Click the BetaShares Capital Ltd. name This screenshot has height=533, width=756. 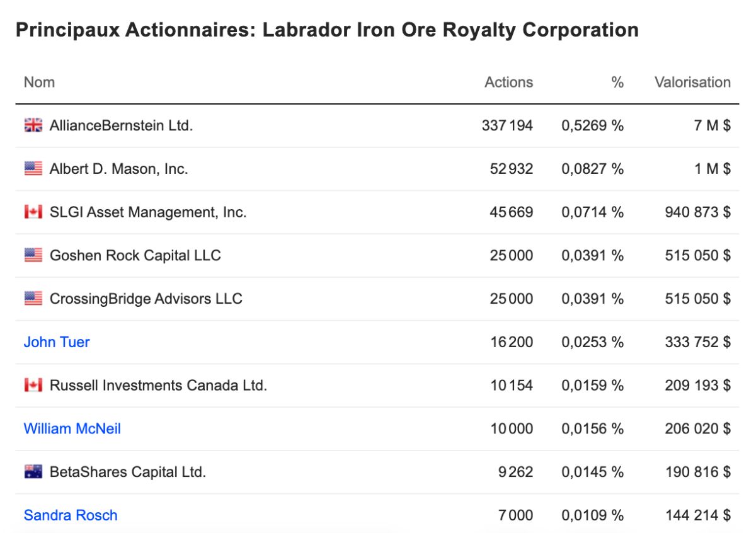click(x=128, y=472)
